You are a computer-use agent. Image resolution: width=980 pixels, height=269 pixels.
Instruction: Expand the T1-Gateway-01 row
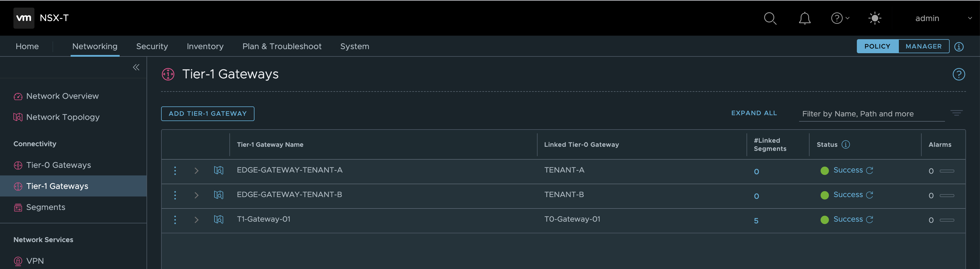[x=196, y=220]
